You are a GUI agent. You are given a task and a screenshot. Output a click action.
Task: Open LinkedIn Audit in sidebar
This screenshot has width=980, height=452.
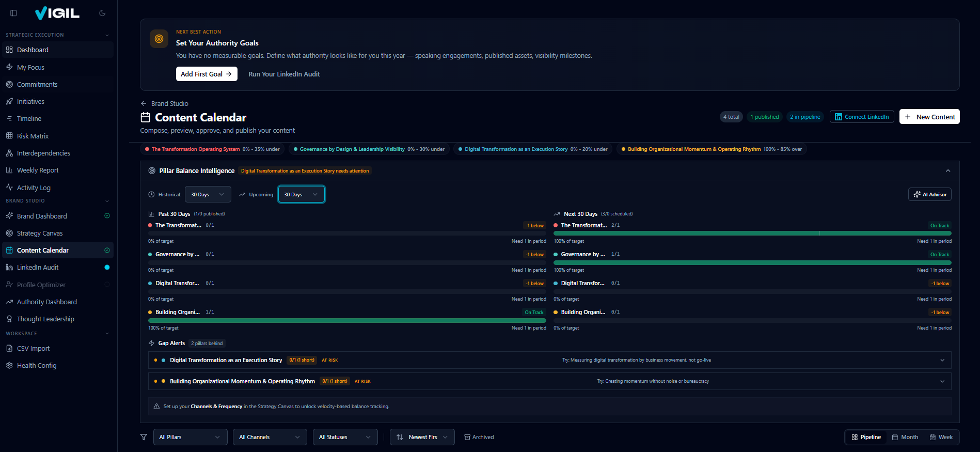click(x=38, y=267)
